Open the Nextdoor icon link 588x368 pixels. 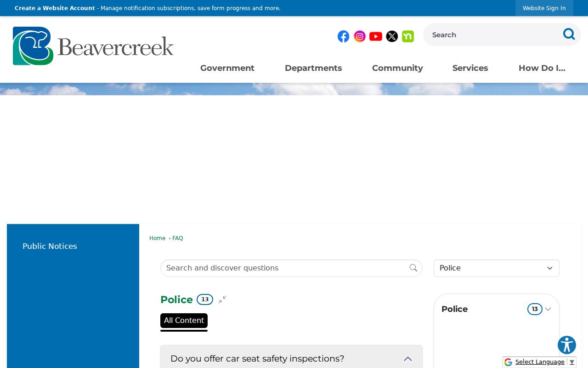point(408,36)
